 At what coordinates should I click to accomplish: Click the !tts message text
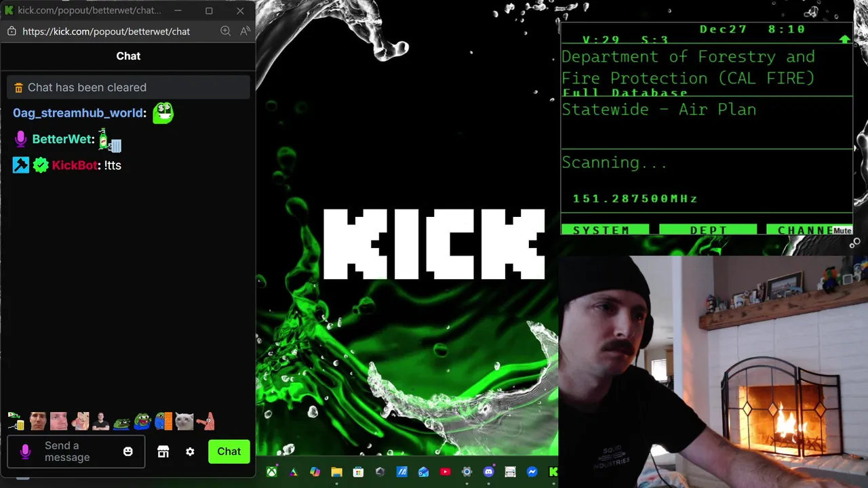(113, 165)
